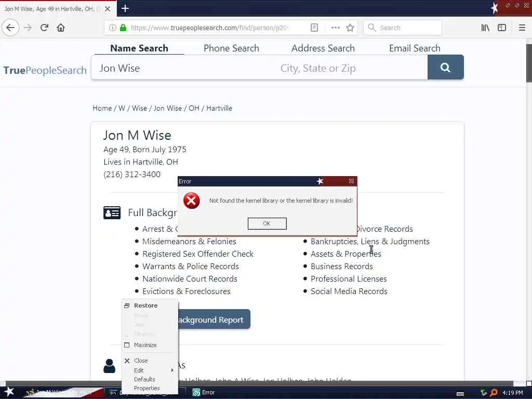Open the Firefox hamburger menu
Viewport: 532px width, 399px height.
coord(522,28)
